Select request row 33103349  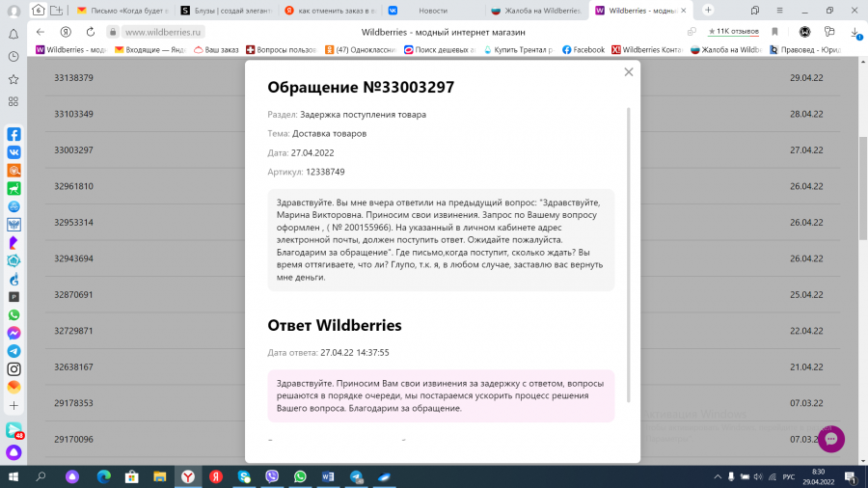click(73, 114)
